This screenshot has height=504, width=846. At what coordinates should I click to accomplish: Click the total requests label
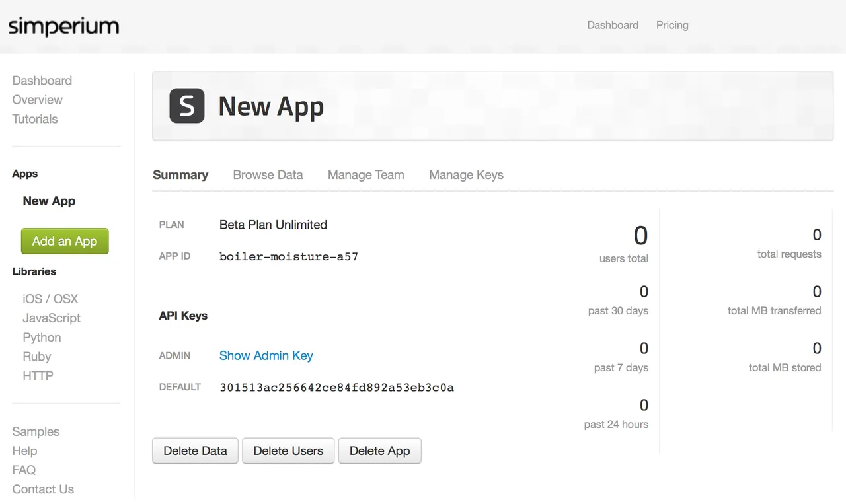point(789,254)
